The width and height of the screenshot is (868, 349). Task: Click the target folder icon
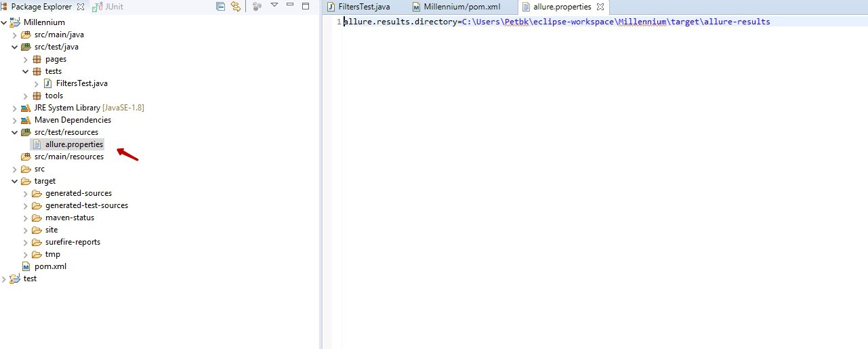coord(26,181)
